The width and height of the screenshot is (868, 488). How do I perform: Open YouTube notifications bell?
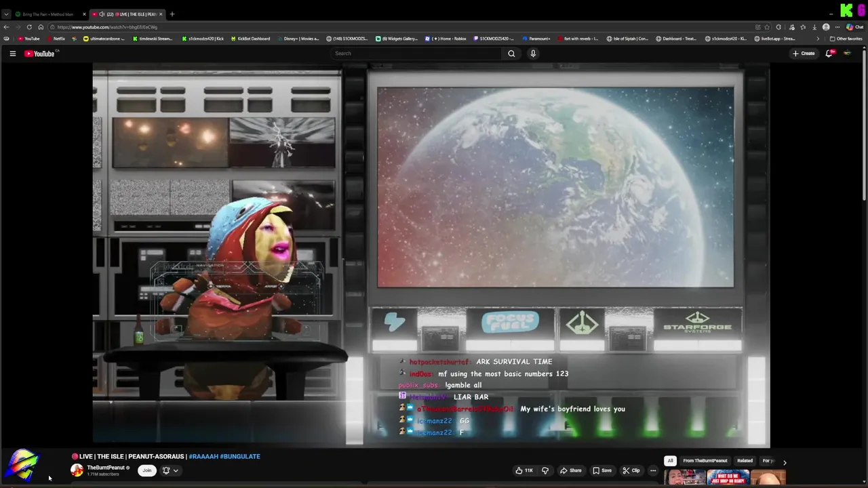point(829,54)
